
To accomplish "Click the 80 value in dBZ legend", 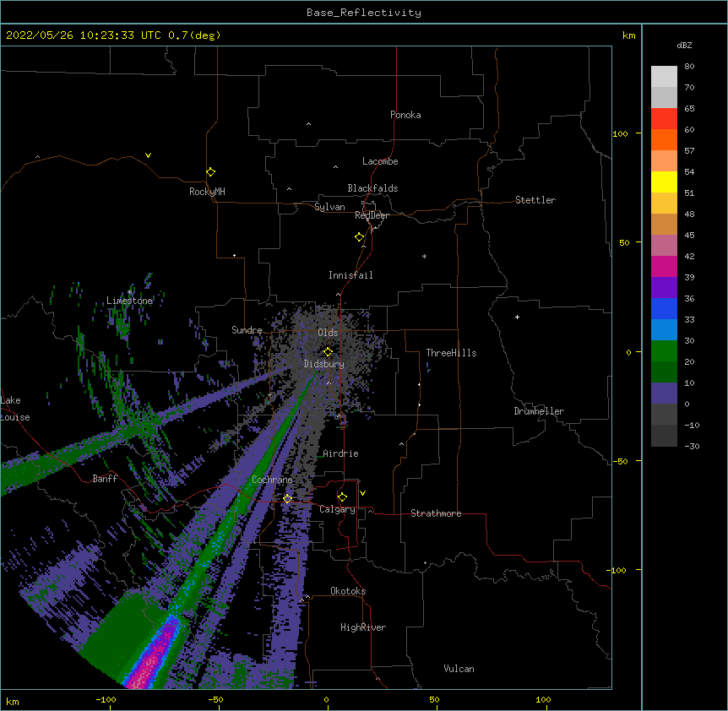I will click(x=689, y=66).
